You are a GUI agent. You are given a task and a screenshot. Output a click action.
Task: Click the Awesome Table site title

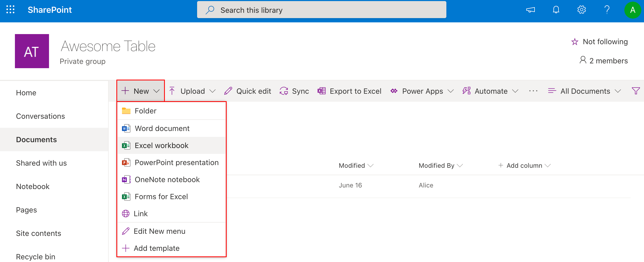(x=108, y=46)
